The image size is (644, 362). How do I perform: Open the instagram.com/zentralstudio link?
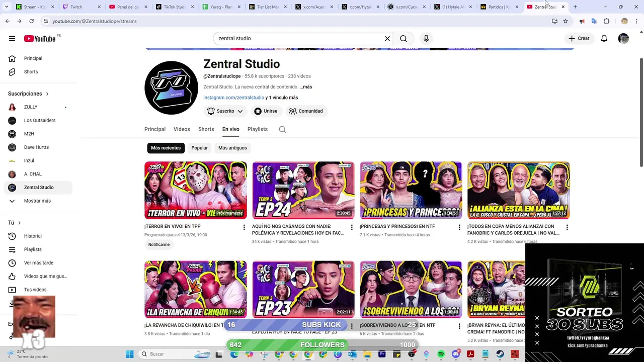233,98
